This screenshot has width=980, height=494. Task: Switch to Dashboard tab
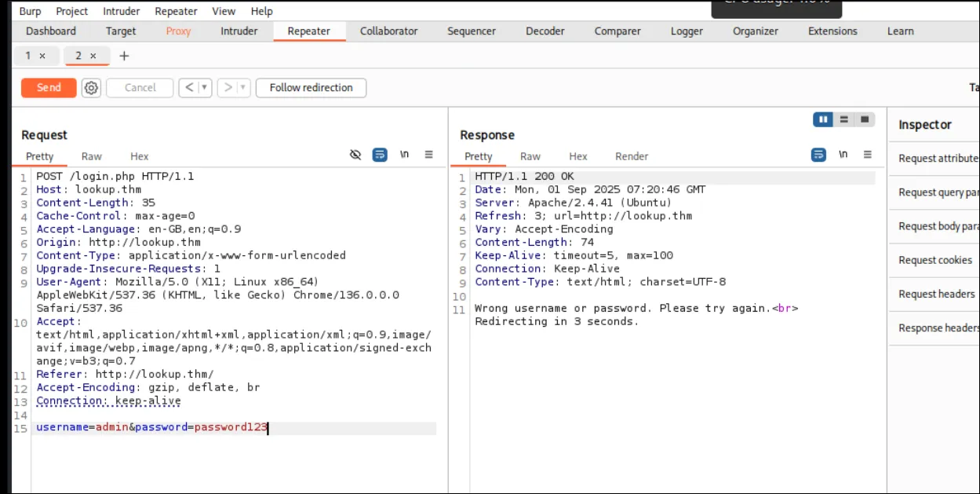click(x=51, y=31)
